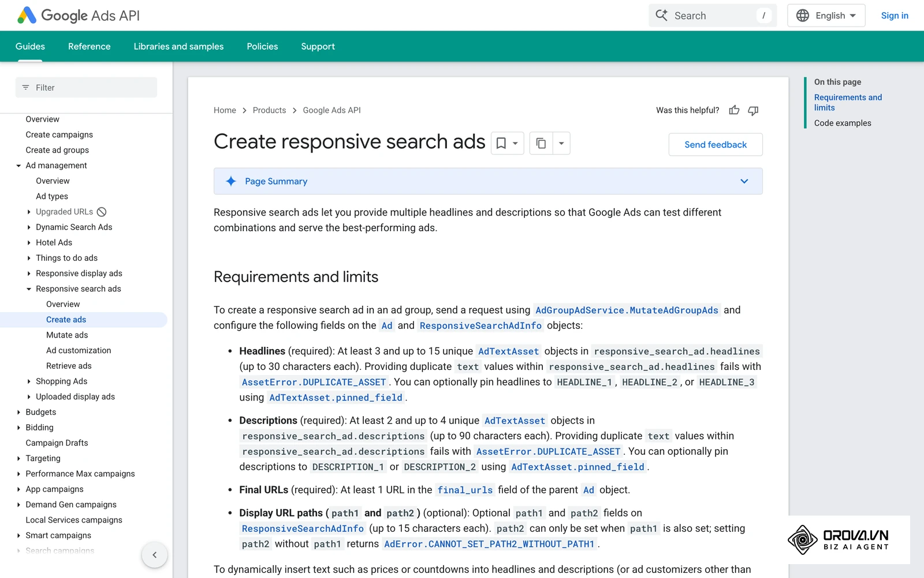The height and width of the screenshot is (578, 924).
Task: Select Ad customization in sidebar
Action: click(79, 351)
